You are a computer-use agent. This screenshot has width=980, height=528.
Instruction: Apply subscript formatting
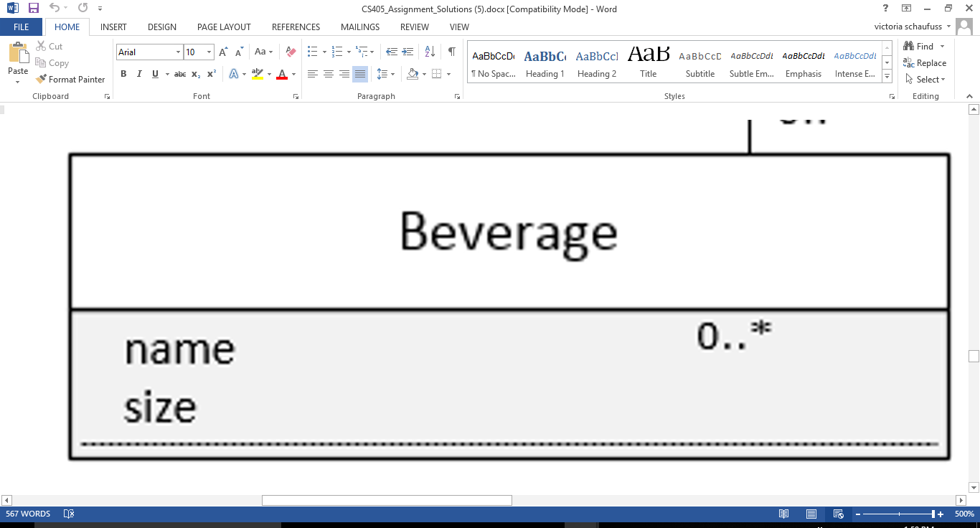(x=196, y=74)
